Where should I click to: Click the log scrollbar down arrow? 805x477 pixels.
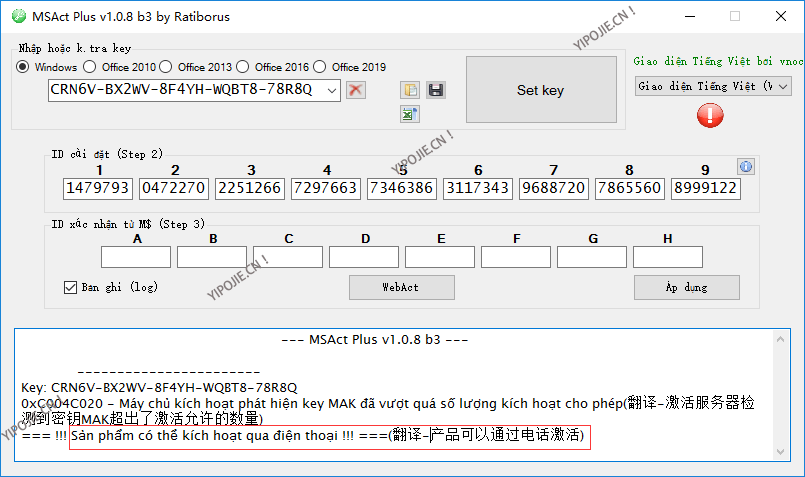pyautogui.click(x=780, y=452)
